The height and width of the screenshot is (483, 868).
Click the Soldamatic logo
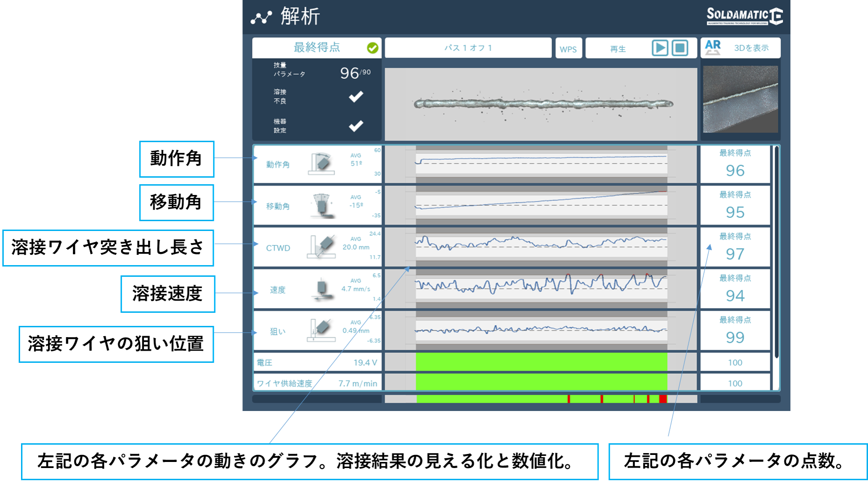(x=744, y=16)
